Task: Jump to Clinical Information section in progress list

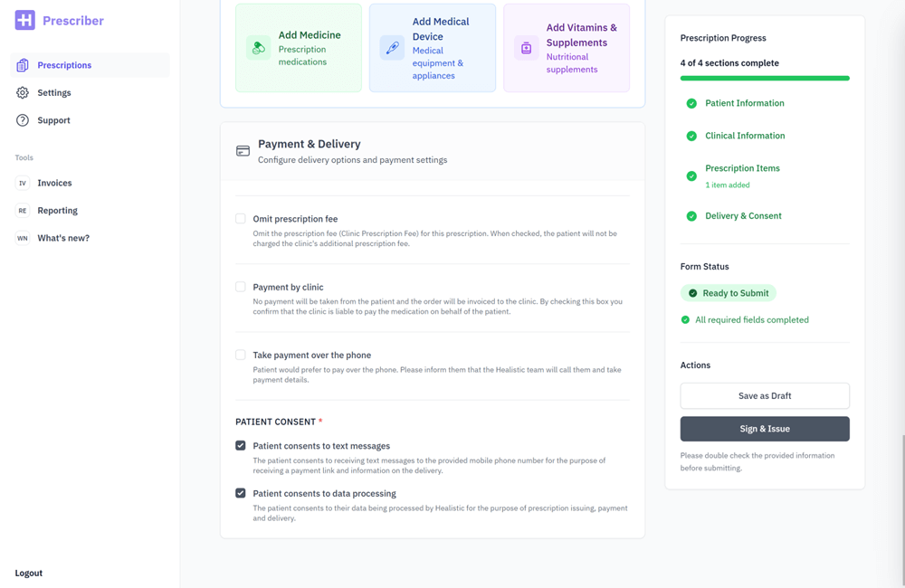Action: click(x=745, y=136)
